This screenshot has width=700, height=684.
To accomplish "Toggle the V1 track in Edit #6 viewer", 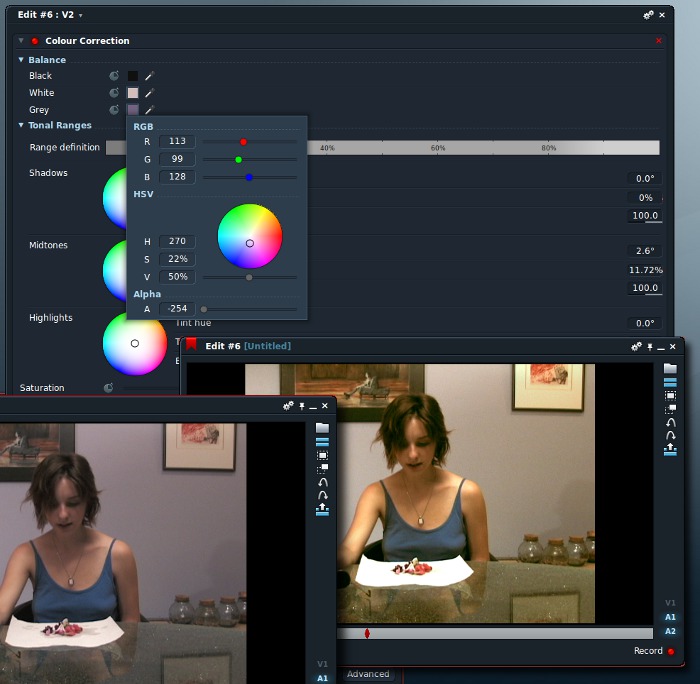I will [x=670, y=603].
